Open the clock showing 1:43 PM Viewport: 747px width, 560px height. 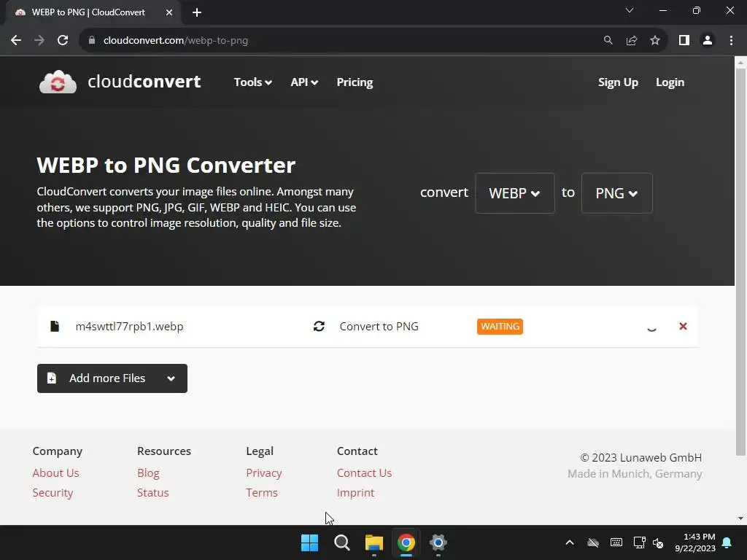(x=695, y=542)
